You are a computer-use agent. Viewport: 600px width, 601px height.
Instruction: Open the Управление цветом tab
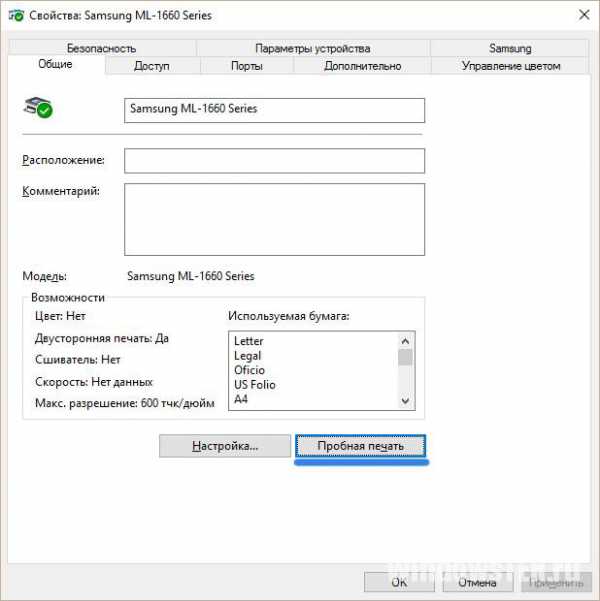(511, 66)
